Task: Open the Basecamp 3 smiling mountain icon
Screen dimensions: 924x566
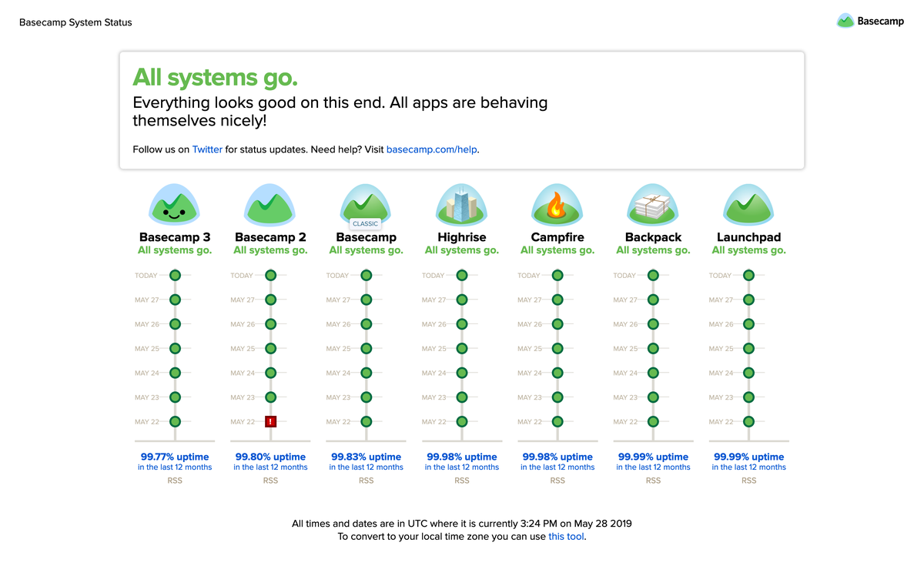Action: pos(175,204)
